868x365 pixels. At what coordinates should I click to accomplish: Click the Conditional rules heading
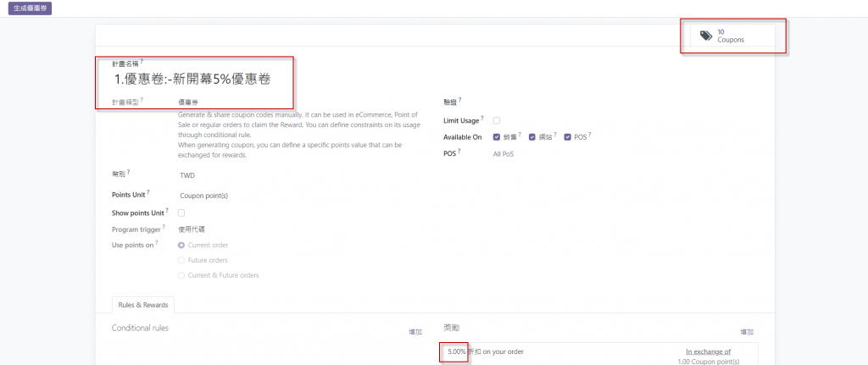tap(140, 328)
